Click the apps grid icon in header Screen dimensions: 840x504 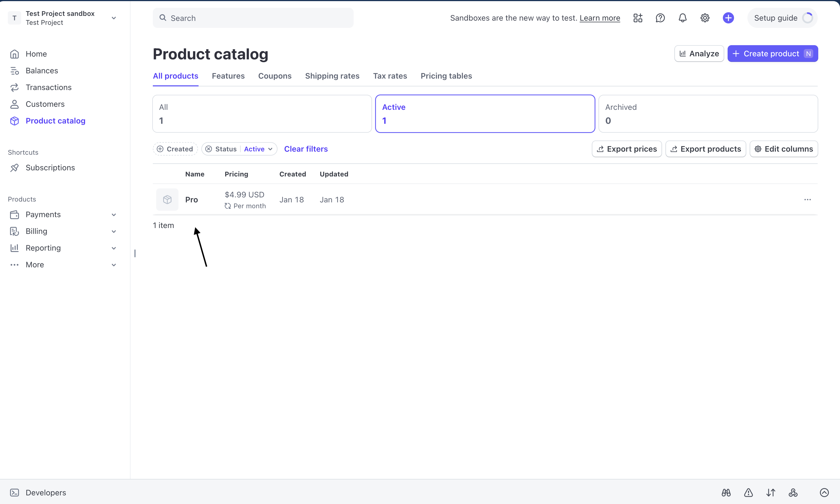tap(638, 18)
